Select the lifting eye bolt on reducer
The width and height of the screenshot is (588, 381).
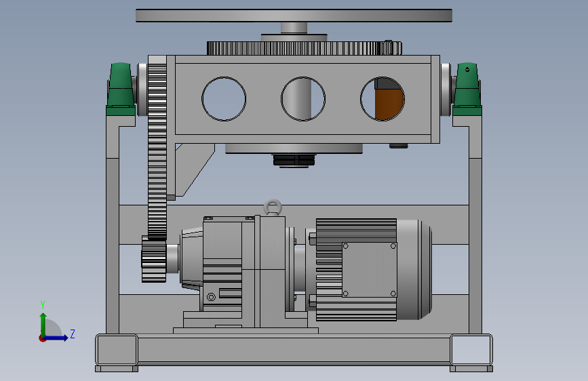tap(273, 207)
